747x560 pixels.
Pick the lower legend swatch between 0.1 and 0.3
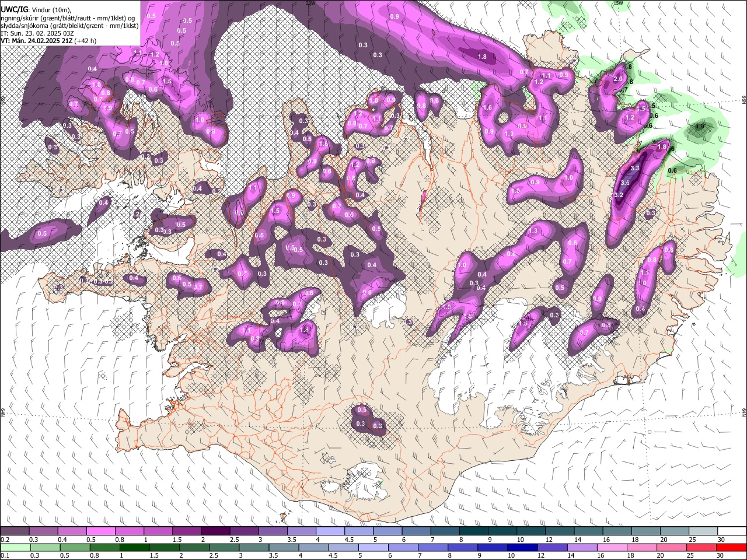coord(15,547)
